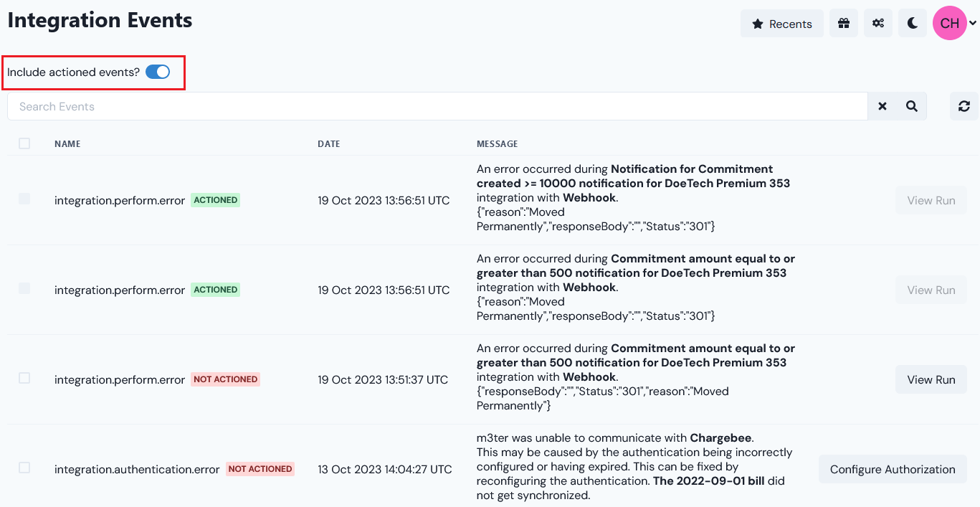Select the authentication error row checkbox
The height and width of the screenshot is (507, 980).
tap(25, 468)
